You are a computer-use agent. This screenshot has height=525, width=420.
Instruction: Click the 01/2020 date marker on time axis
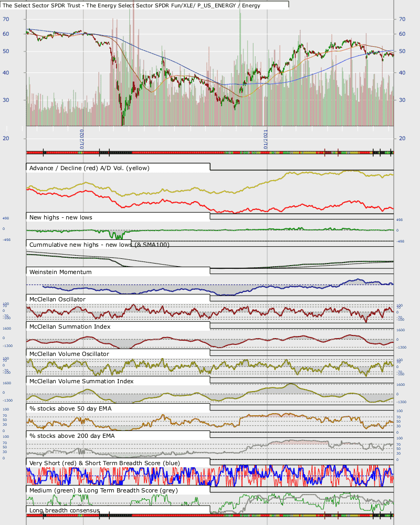(x=82, y=139)
